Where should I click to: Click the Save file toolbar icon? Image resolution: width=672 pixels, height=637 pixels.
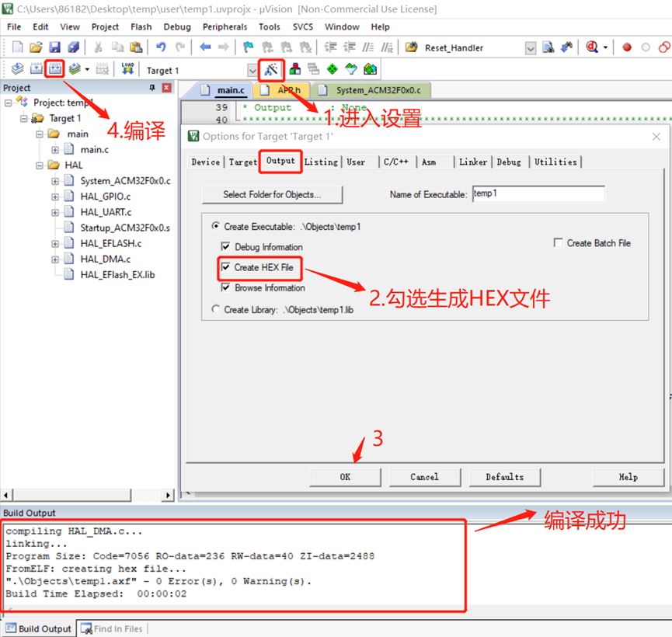55,47
